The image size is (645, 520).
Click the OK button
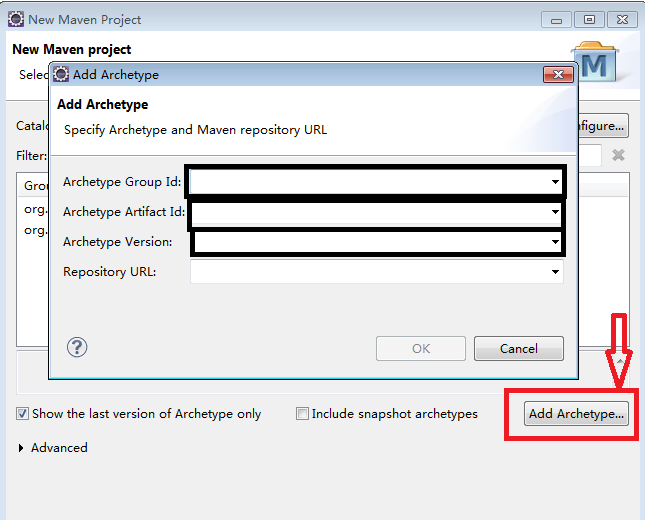(421, 348)
